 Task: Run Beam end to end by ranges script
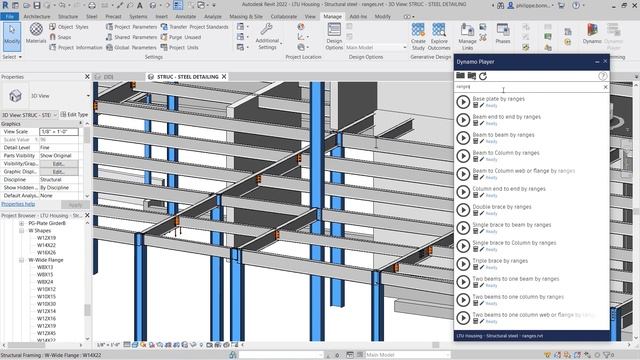[463, 120]
